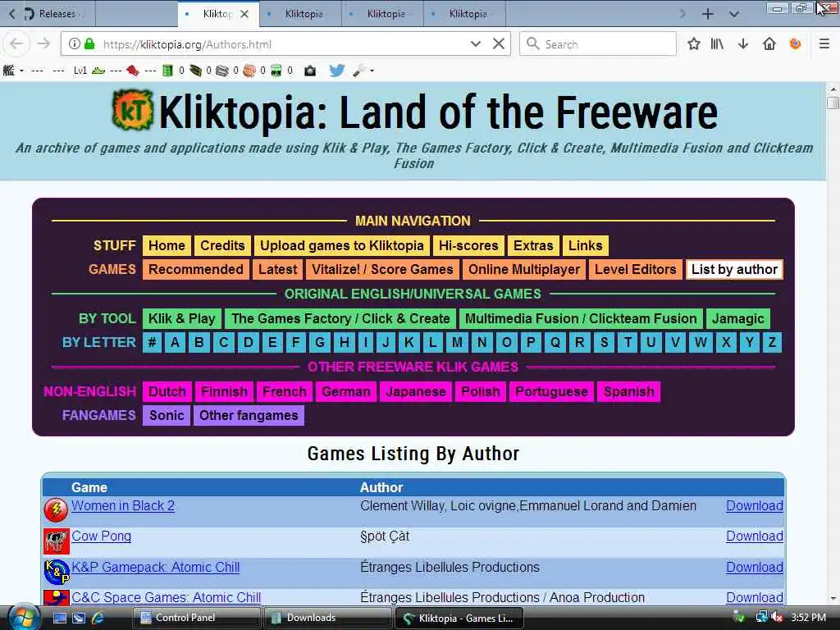
Task: Click the red repair bucket toolbar icon
Action: coord(133,71)
